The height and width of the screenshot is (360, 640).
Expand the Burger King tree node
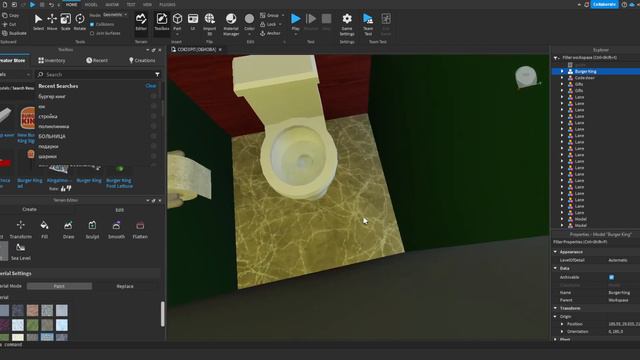[x=562, y=71]
